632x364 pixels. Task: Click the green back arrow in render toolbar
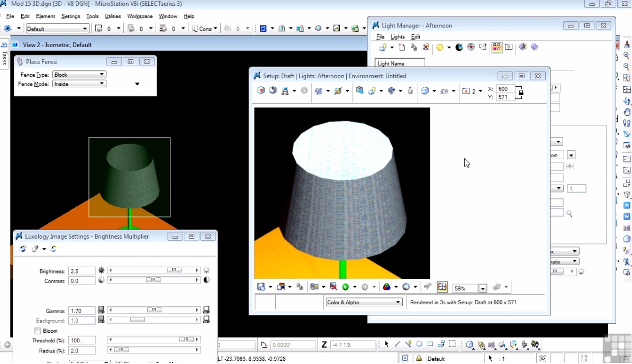coord(346,287)
